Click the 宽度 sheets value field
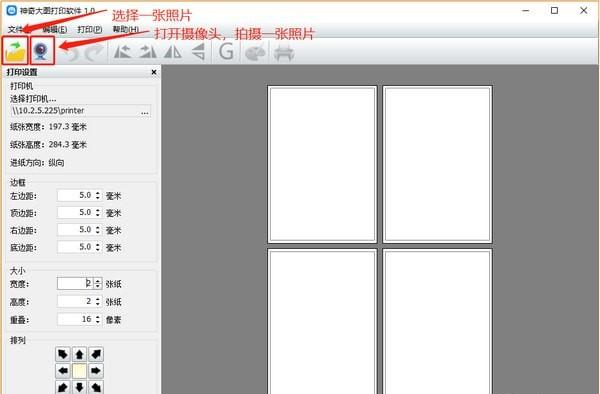This screenshot has width=600, height=394. pos(75,283)
